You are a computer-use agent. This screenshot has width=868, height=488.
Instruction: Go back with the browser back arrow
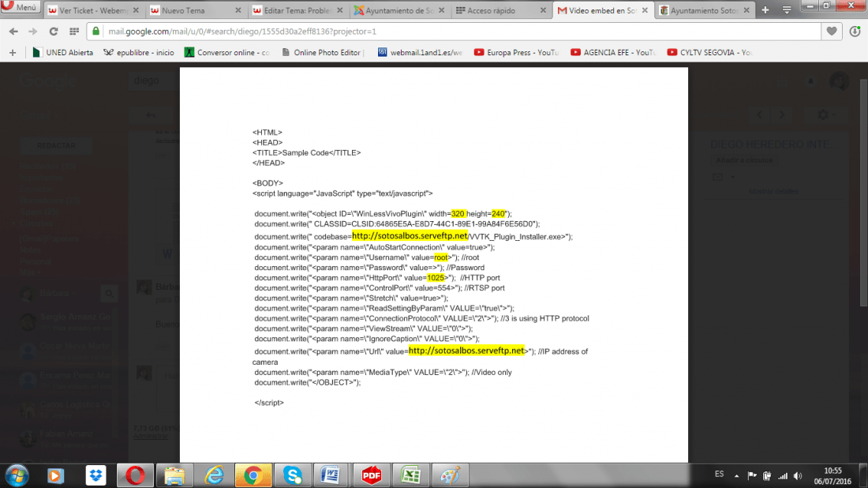click(13, 32)
